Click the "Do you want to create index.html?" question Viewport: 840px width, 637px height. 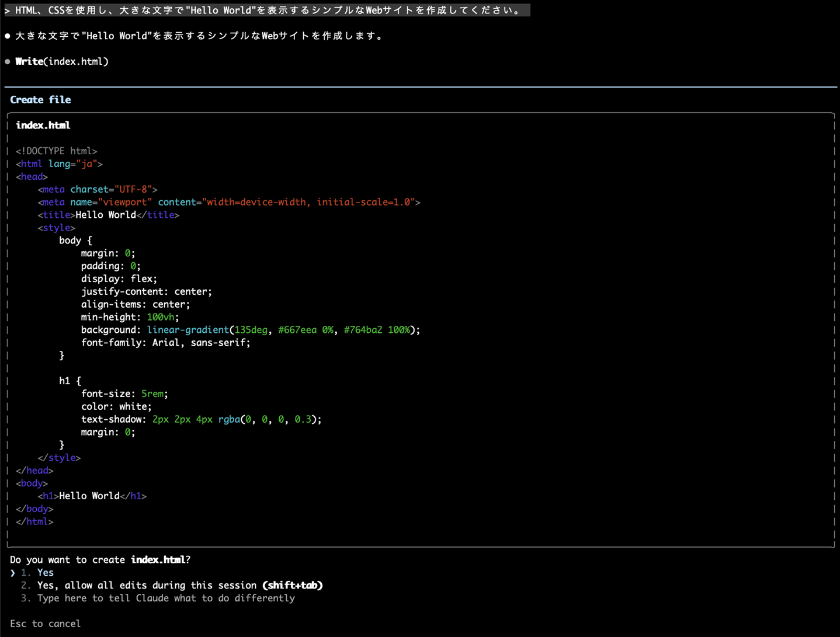pyautogui.click(x=100, y=560)
